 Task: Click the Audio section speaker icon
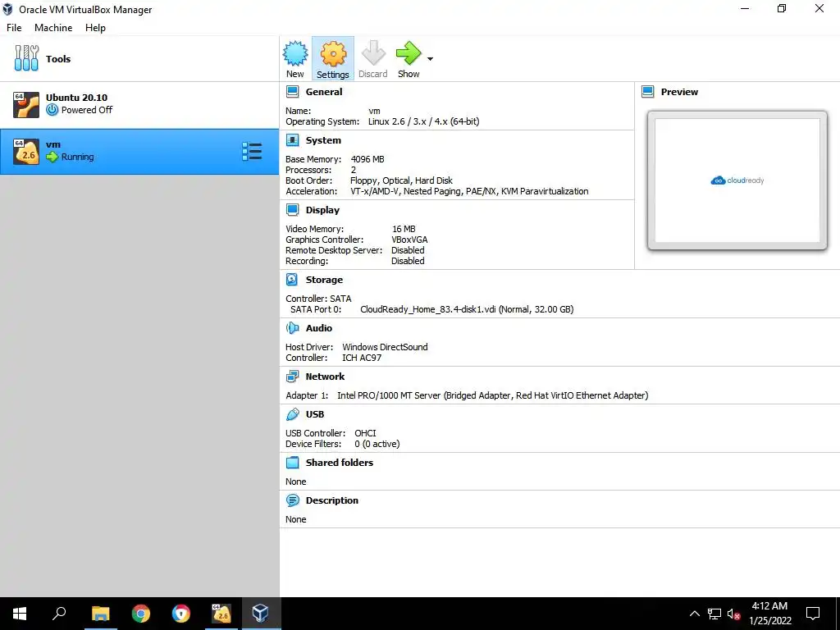click(x=293, y=328)
